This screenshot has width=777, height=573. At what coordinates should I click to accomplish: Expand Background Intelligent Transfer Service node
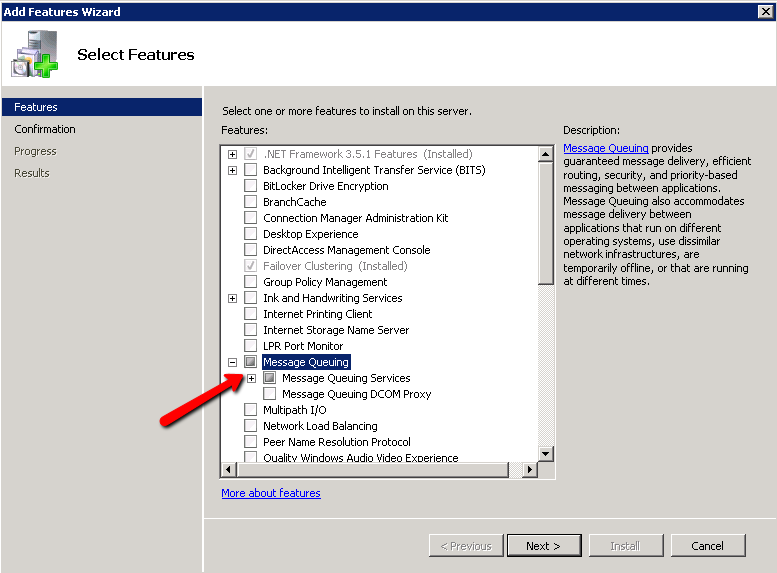click(x=233, y=170)
